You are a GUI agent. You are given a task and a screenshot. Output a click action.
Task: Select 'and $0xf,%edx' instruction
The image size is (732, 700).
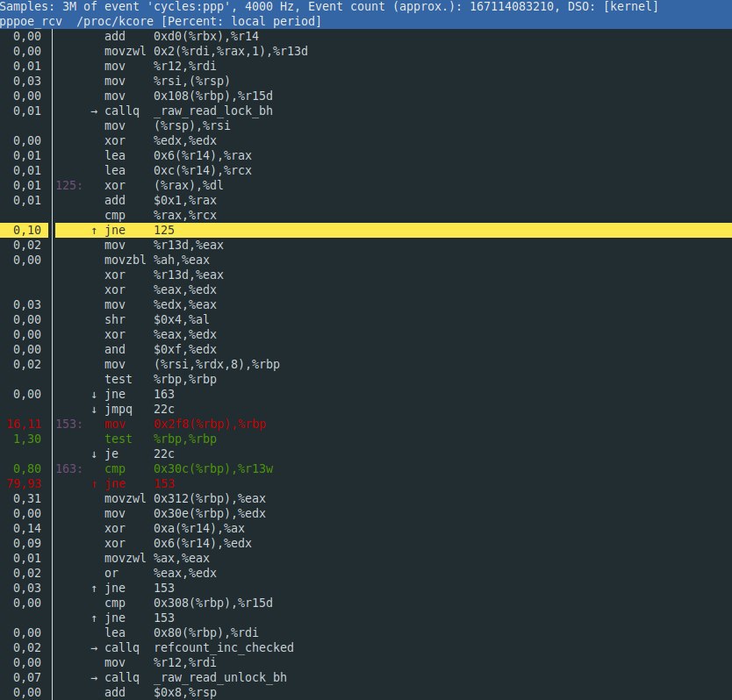pyautogui.click(x=160, y=349)
